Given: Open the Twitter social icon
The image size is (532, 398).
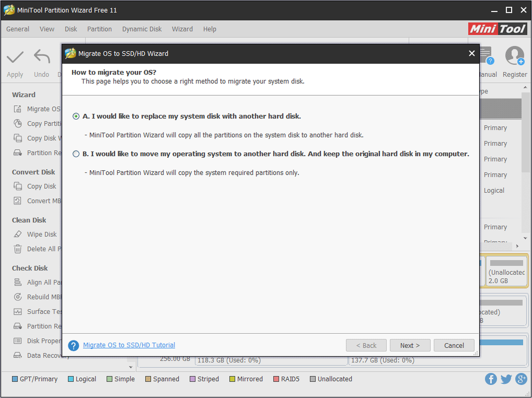Looking at the screenshot, I should coord(506,379).
